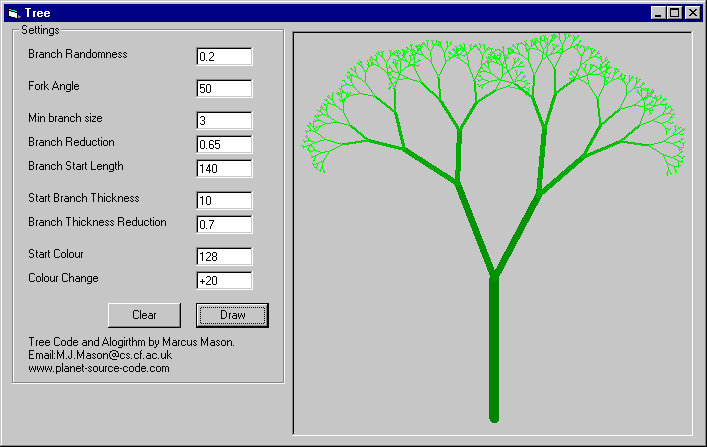The height and width of the screenshot is (447, 707).
Task: Click the Branch Thickness Reduction field
Action: coord(224,224)
